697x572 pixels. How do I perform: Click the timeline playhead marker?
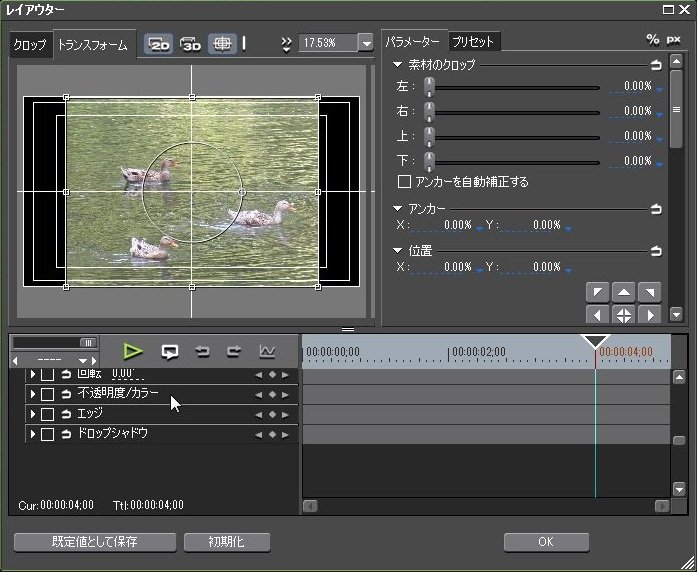pos(596,342)
